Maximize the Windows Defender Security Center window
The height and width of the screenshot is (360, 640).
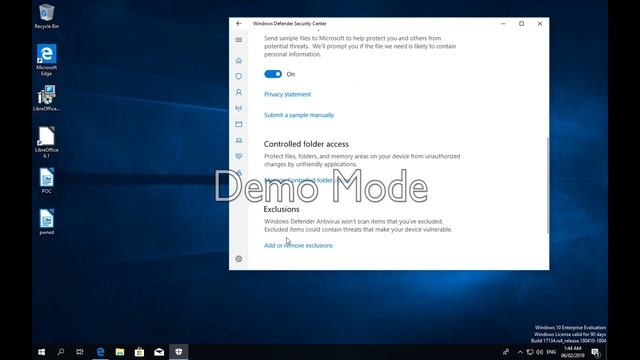coord(522,24)
